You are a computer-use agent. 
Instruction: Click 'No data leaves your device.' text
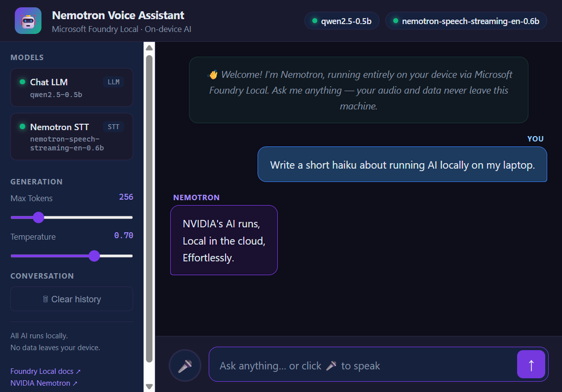click(55, 348)
